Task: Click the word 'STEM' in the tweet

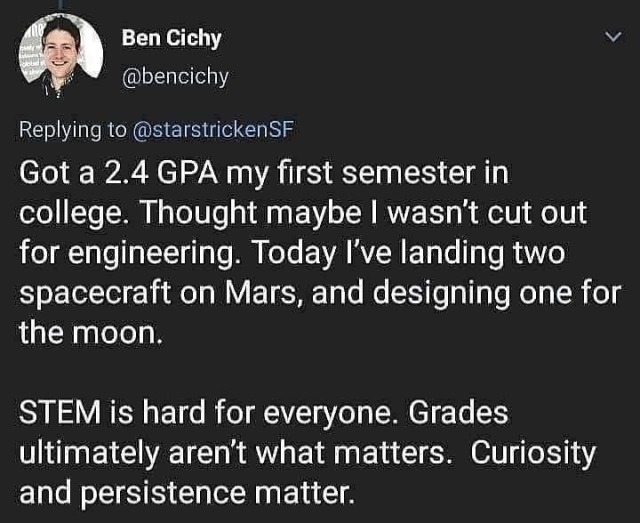Action: click(60, 412)
